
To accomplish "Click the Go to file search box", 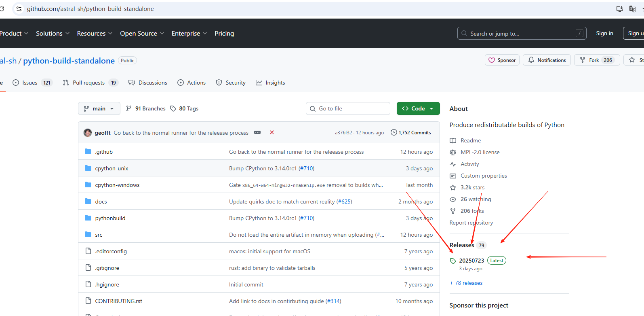I will coord(348,108).
